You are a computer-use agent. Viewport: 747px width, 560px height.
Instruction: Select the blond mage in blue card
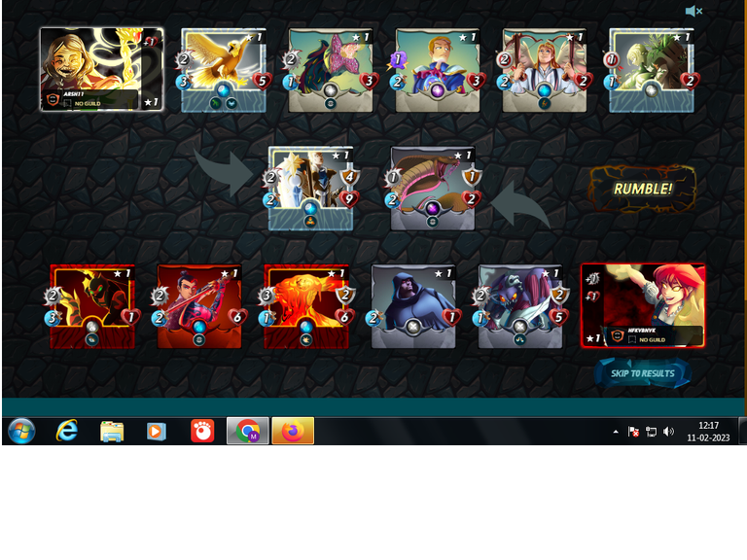438,70
